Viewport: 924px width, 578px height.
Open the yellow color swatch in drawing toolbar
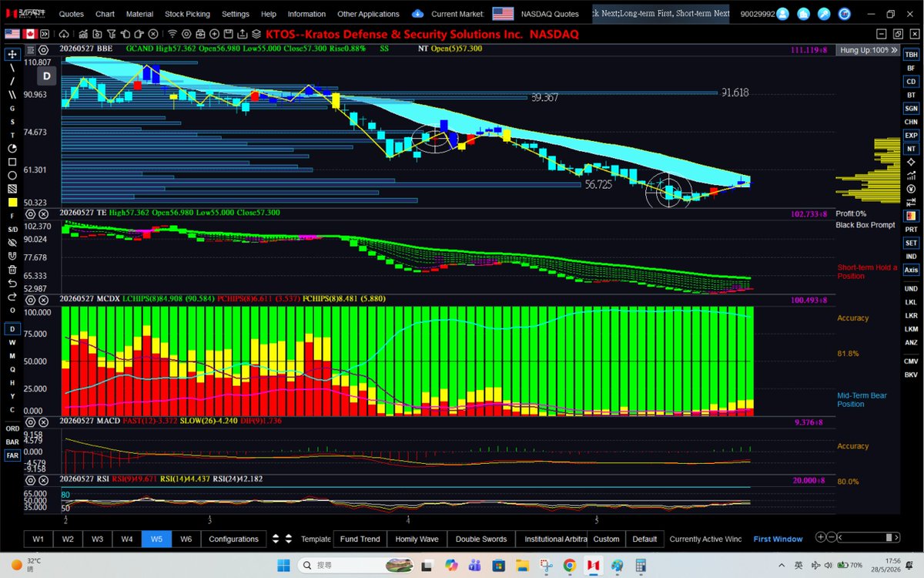tap(12, 202)
